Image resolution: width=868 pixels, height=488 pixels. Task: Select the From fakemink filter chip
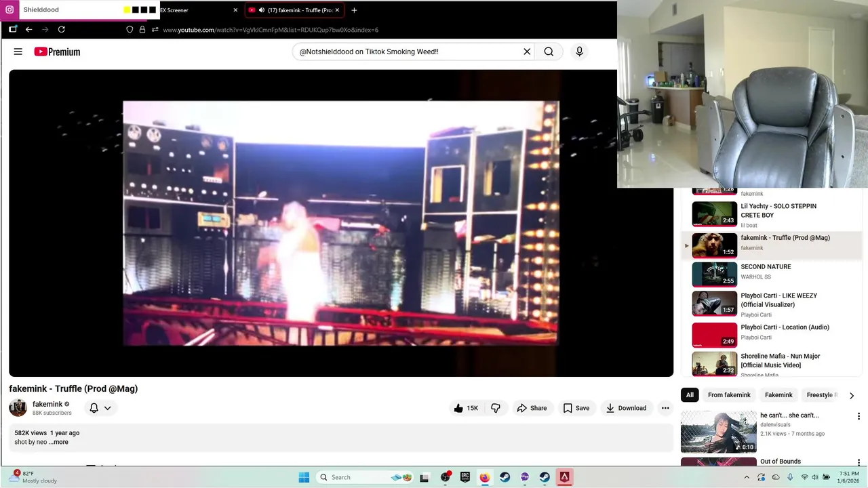pos(729,395)
